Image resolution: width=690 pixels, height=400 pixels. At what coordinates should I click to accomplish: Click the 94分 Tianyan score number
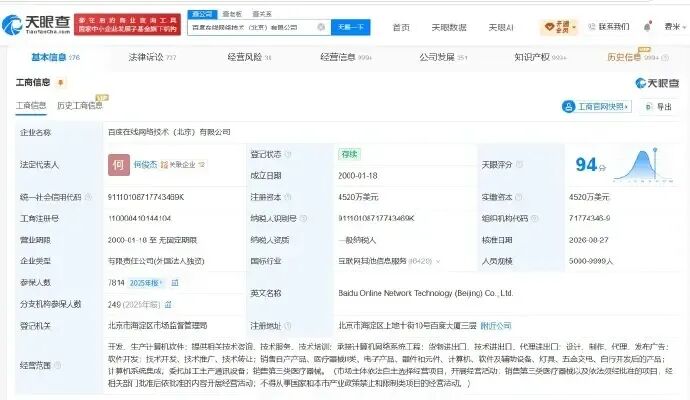coord(591,165)
